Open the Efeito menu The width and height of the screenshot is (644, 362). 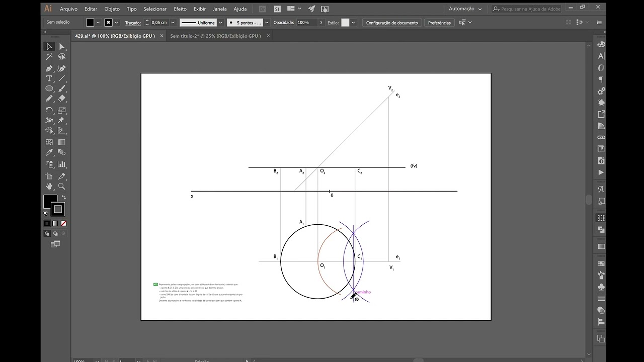click(x=180, y=9)
